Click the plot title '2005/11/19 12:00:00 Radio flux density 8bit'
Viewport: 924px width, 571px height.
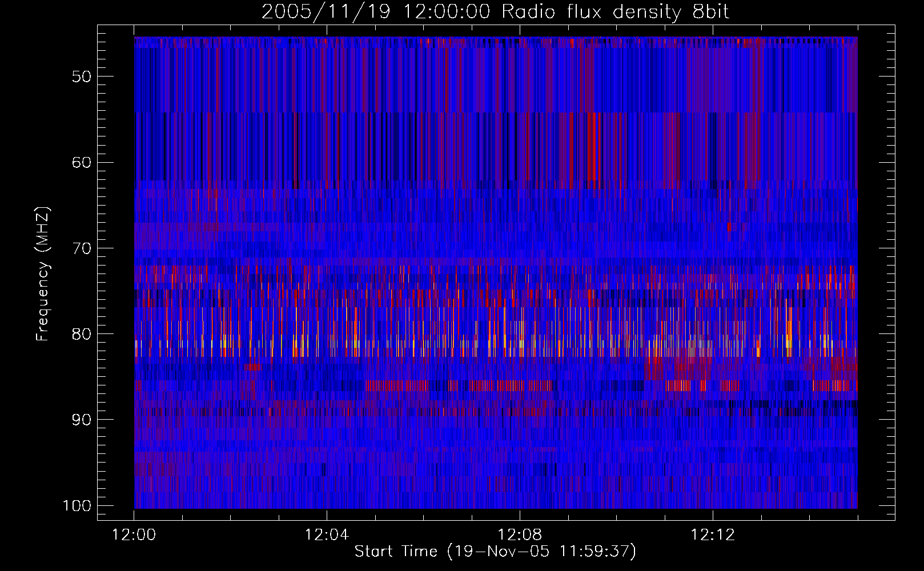[x=495, y=12]
